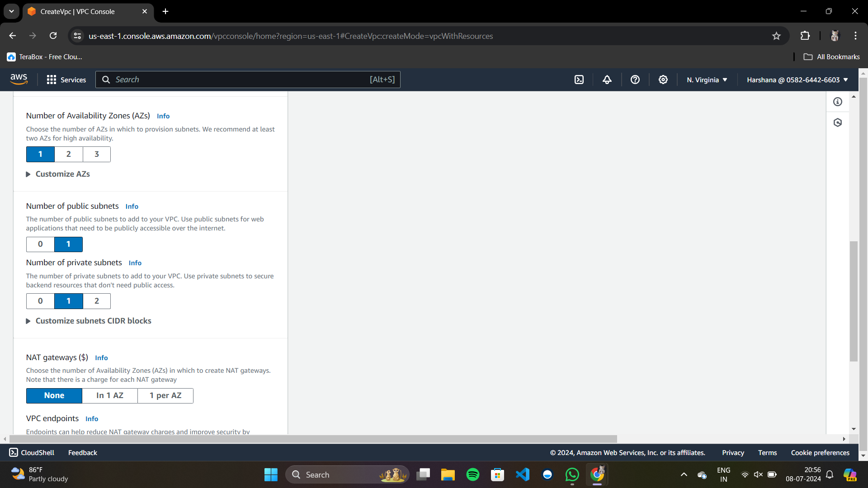This screenshot has width=868, height=488.
Task: Click the AWS support help icon
Action: 635,80
